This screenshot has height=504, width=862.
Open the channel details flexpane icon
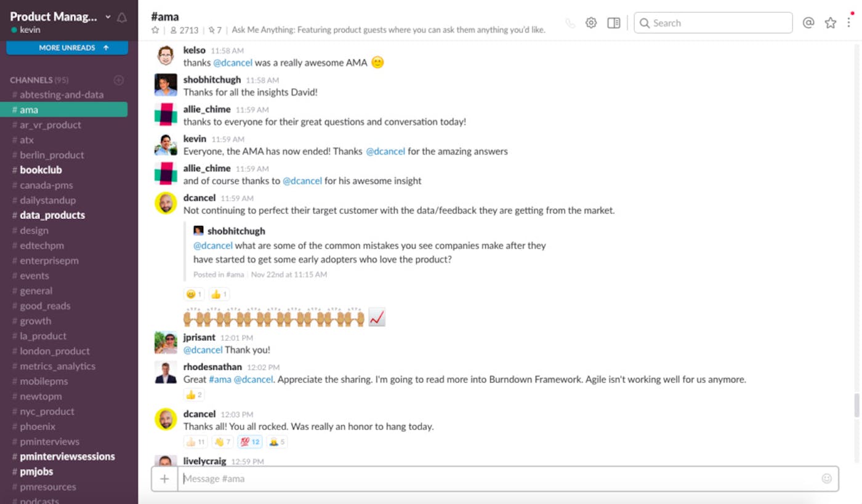tap(613, 22)
